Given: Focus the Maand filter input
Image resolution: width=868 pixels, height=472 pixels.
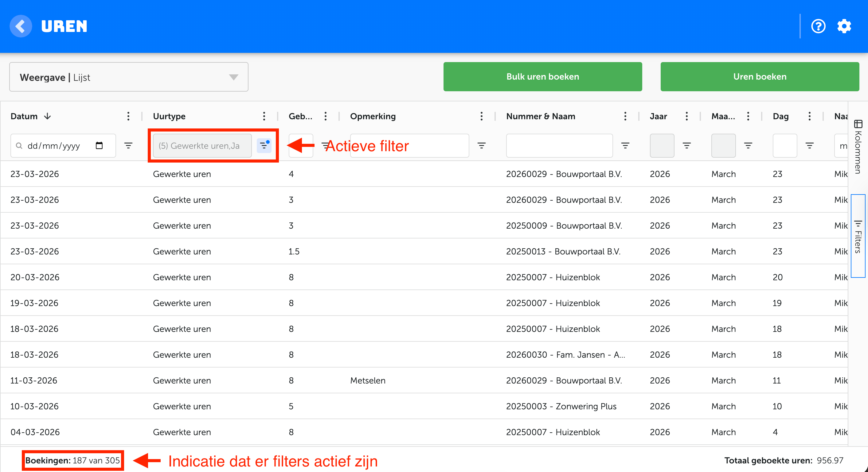Looking at the screenshot, I should point(723,145).
